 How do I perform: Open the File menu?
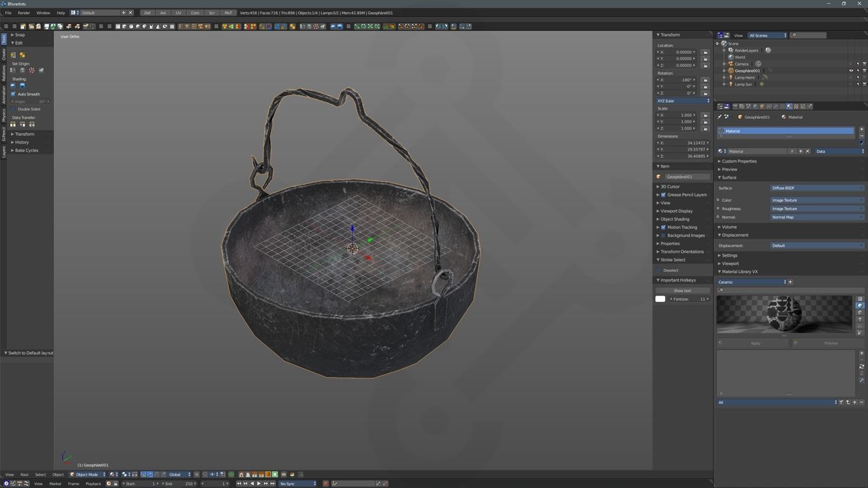pyautogui.click(x=8, y=13)
